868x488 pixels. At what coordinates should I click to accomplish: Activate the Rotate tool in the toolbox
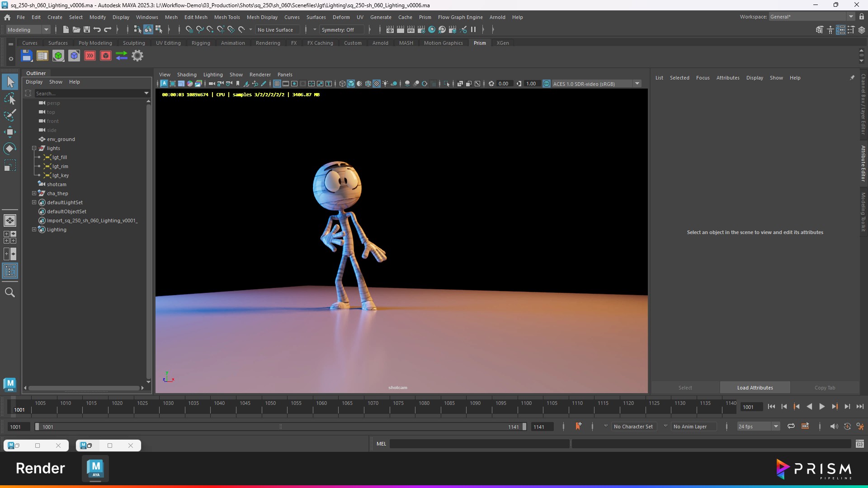click(10, 149)
